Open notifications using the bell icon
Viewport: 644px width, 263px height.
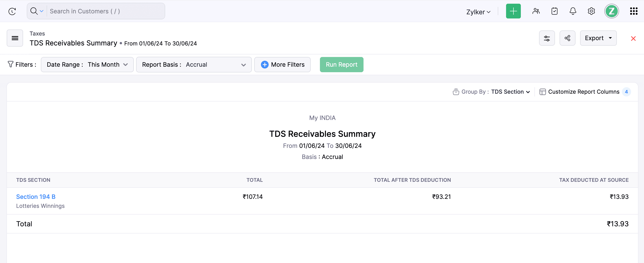[x=572, y=11]
